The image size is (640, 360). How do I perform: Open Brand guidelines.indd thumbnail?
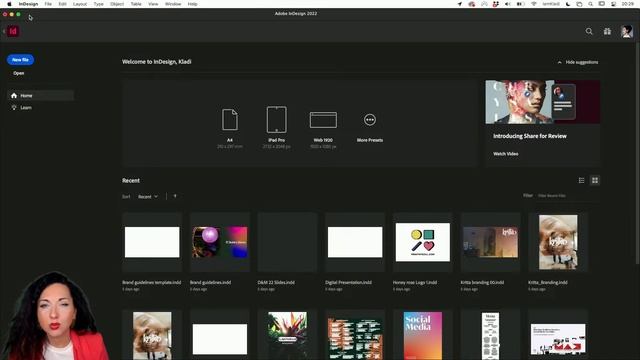tap(220, 242)
